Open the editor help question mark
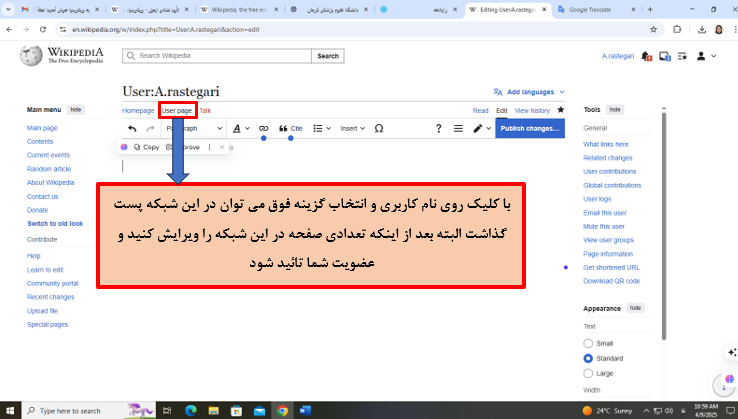The image size is (738, 419). [438, 128]
